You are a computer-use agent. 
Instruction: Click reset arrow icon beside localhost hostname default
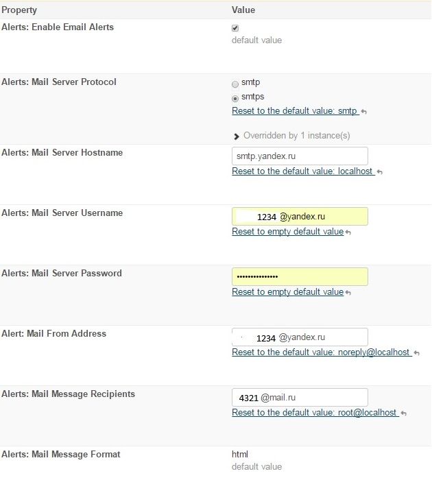[x=380, y=171]
